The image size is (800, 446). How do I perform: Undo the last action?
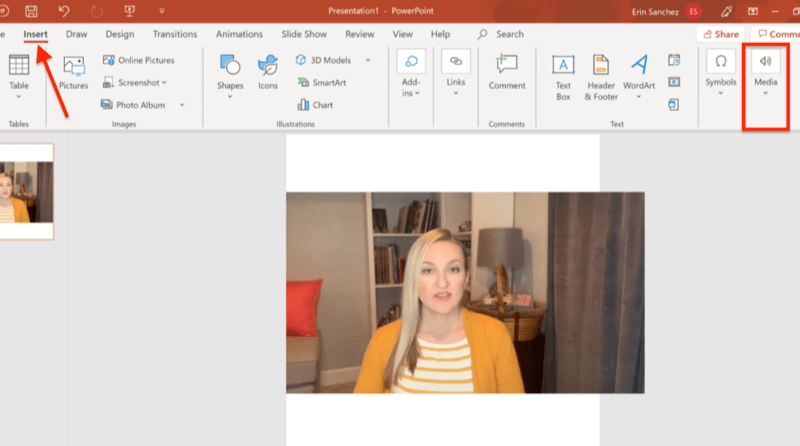(64, 11)
